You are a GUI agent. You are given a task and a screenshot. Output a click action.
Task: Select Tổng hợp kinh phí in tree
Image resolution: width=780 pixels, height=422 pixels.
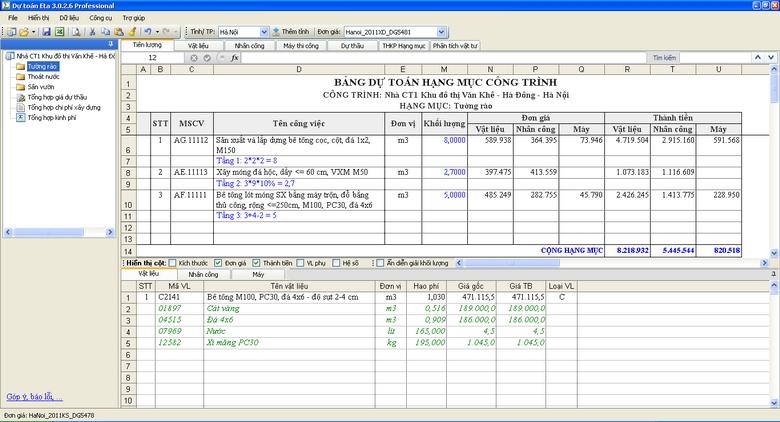(54, 117)
